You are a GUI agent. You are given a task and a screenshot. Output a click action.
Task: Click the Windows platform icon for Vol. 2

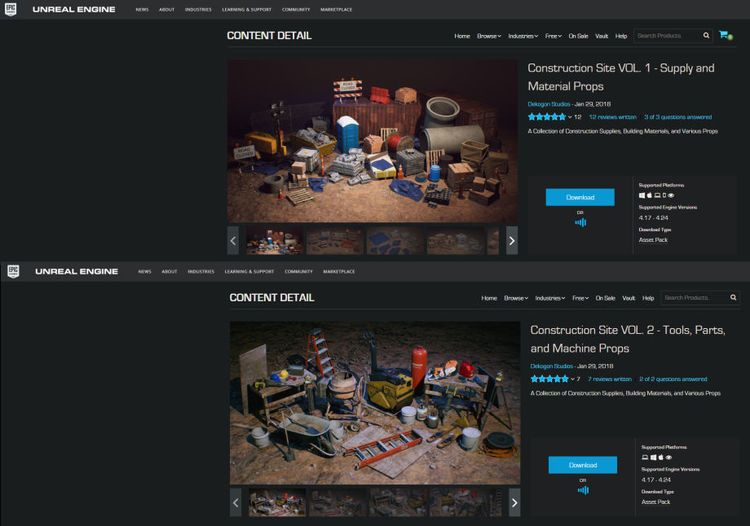coord(653,457)
